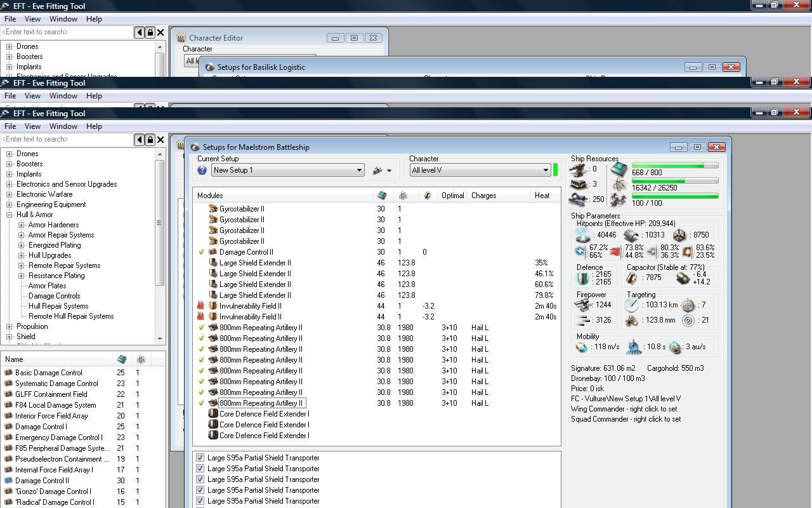Click the launcher hardpoints icon showing 3

click(x=578, y=185)
